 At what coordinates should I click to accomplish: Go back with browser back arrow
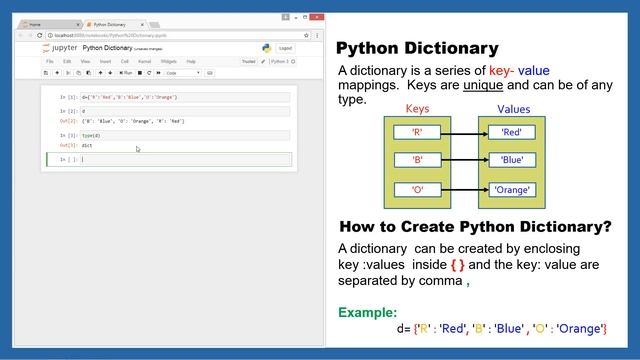(x=20, y=36)
